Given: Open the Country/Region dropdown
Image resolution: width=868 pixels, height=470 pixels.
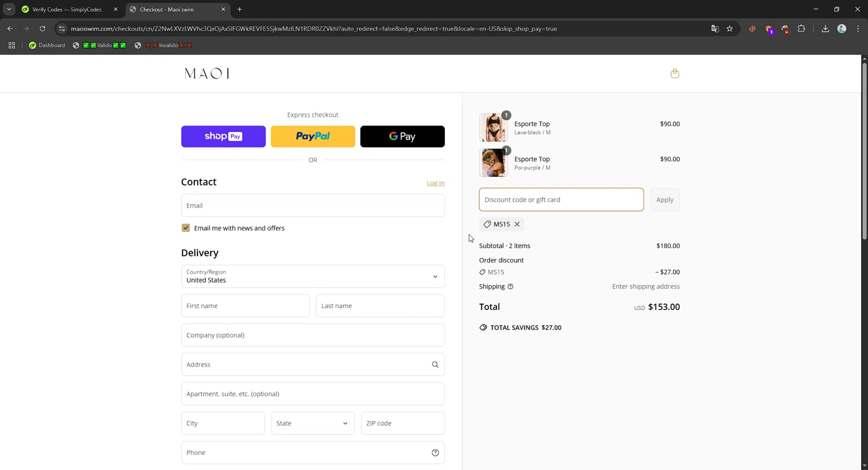Looking at the screenshot, I should pyautogui.click(x=312, y=276).
